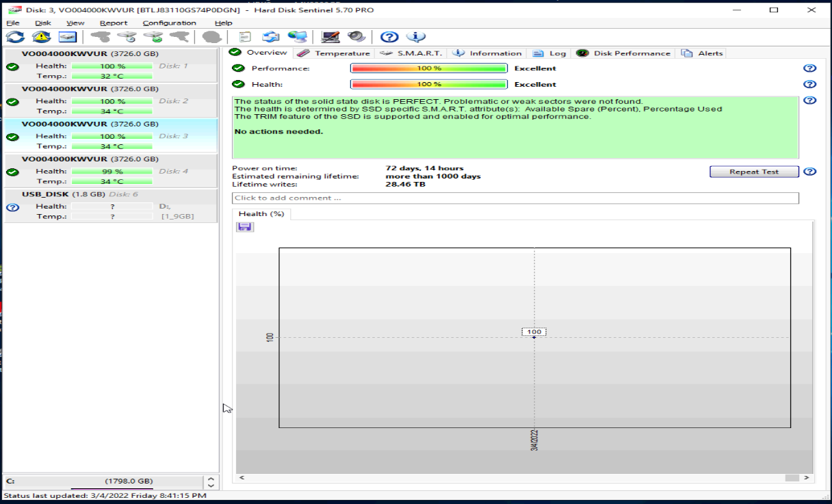832x504 pixels.
Task: Click the help icon next to Repeat Test
Action: click(x=809, y=172)
